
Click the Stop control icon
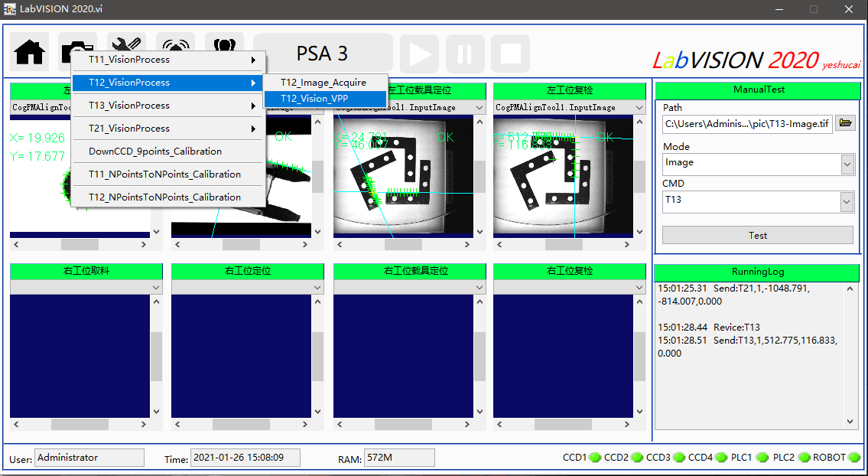[511, 54]
